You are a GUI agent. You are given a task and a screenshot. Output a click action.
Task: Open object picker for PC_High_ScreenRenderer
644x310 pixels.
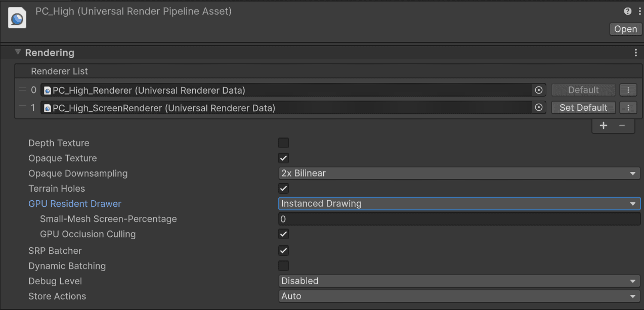538,107
